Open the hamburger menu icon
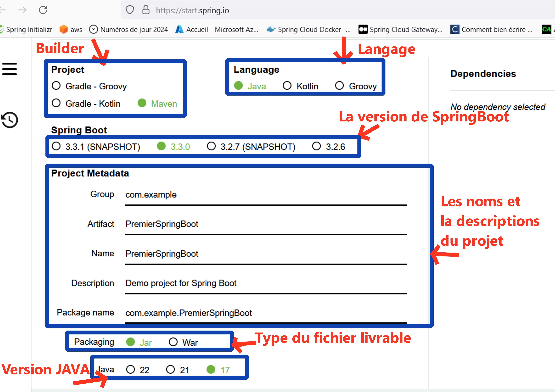This screenshot has width=555, height=392. click(x=9, y=69)
